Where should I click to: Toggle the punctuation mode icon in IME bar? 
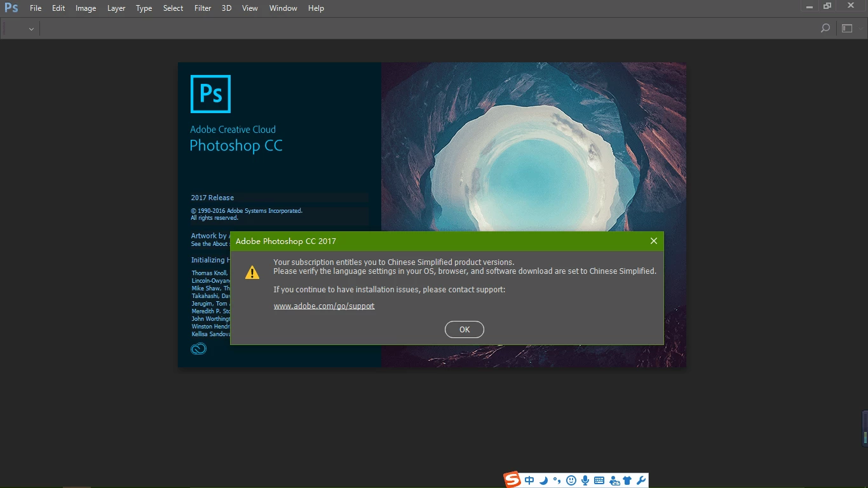click(x=557, y=480)
